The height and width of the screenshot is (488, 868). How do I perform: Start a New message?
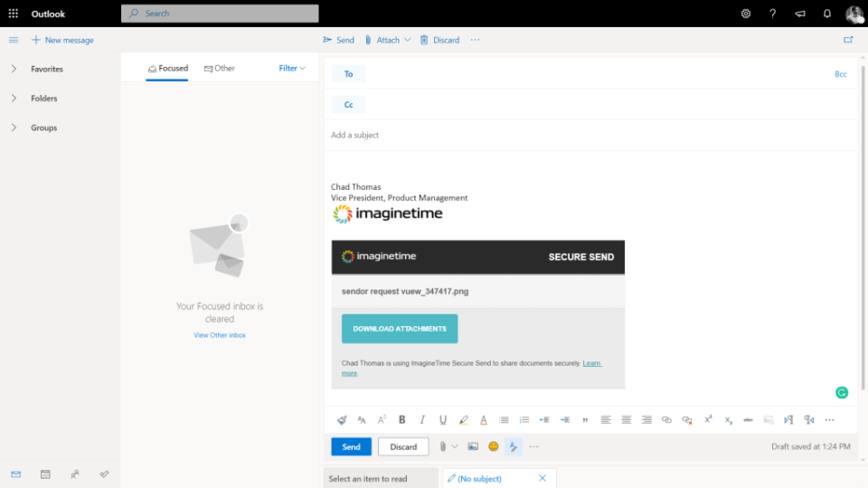point(62,40)
